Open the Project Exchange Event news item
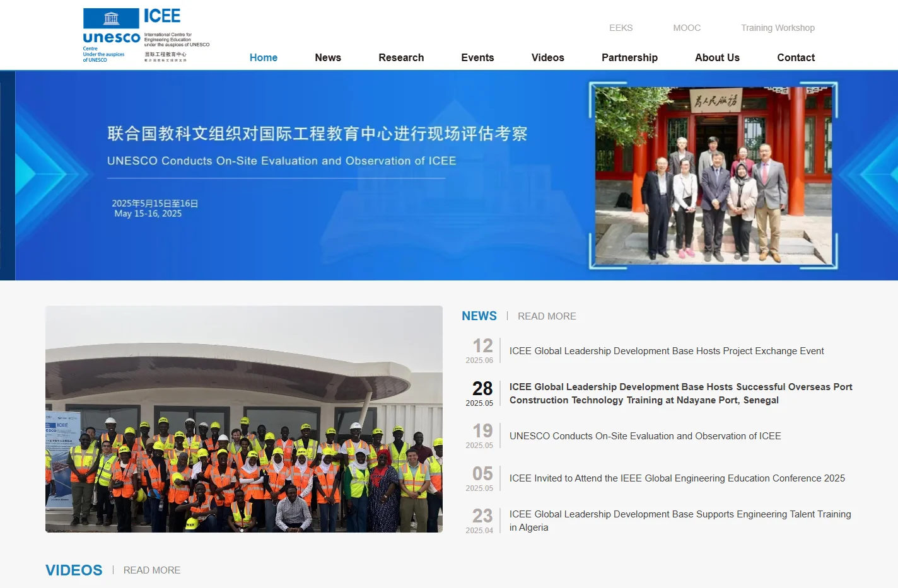898x588 pixels. [x=667, y=351]
